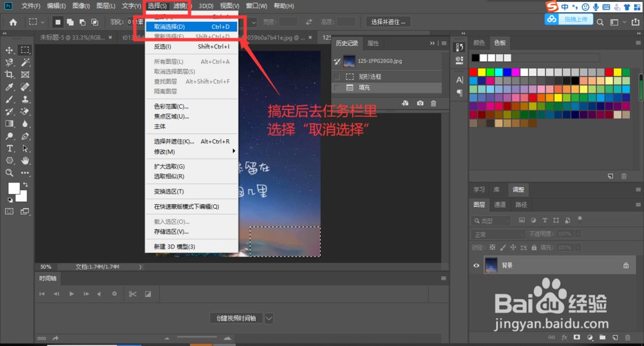Viewport: 644px width, 346px height.
Task: Open the fill 填充 percentage dropdown arrow
Action: pyautogui.click(x=578, y=247)
